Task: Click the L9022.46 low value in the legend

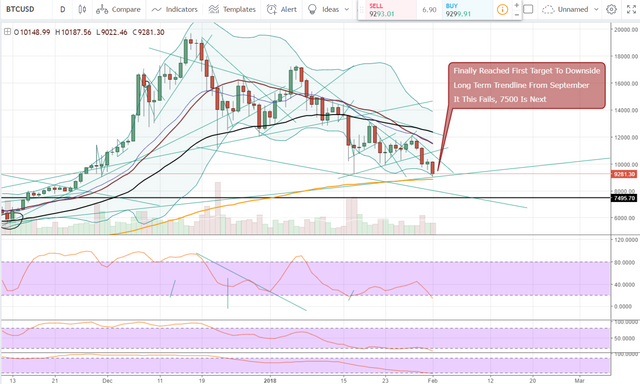Action: click(x=112, y=32)
